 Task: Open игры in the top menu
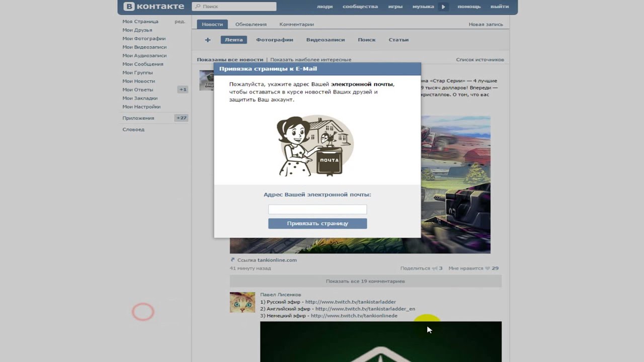pyautogui.click(x=395, y=7)
